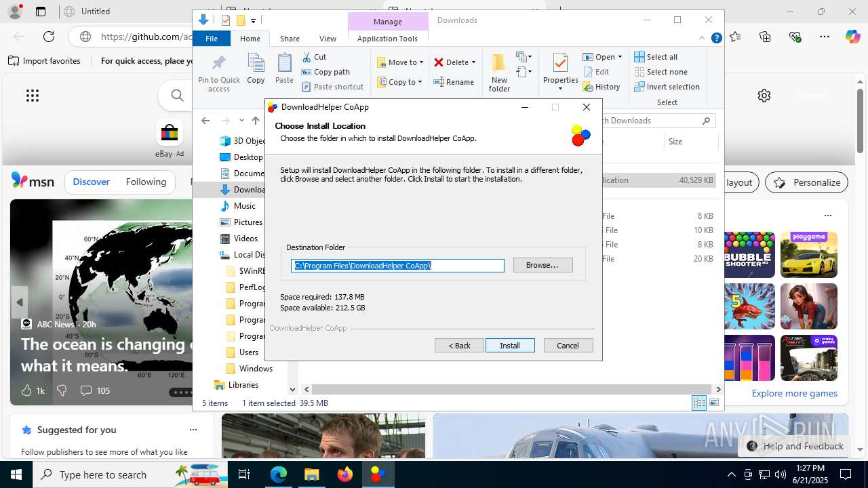Switch to large icons view button
The height and width of the screenshot is (488, 868).
click(x=714, y=403)
